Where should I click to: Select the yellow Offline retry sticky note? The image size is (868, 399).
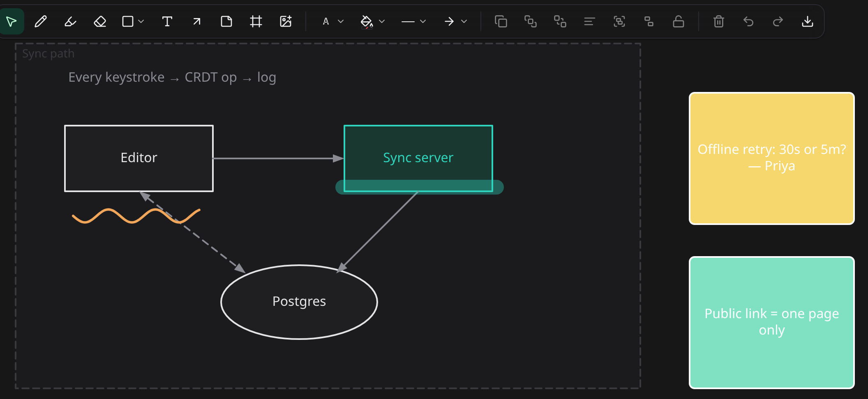pyautogui.click(x=772, y=158)
